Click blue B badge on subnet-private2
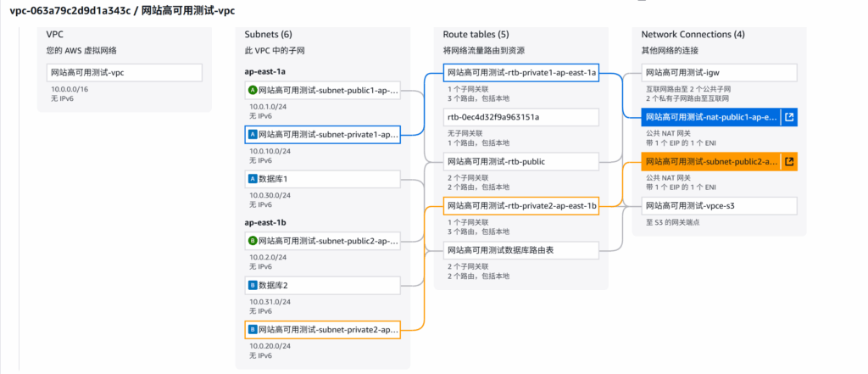Image resolution: width=868 pixels, height=374 pixels. point(252,329)
